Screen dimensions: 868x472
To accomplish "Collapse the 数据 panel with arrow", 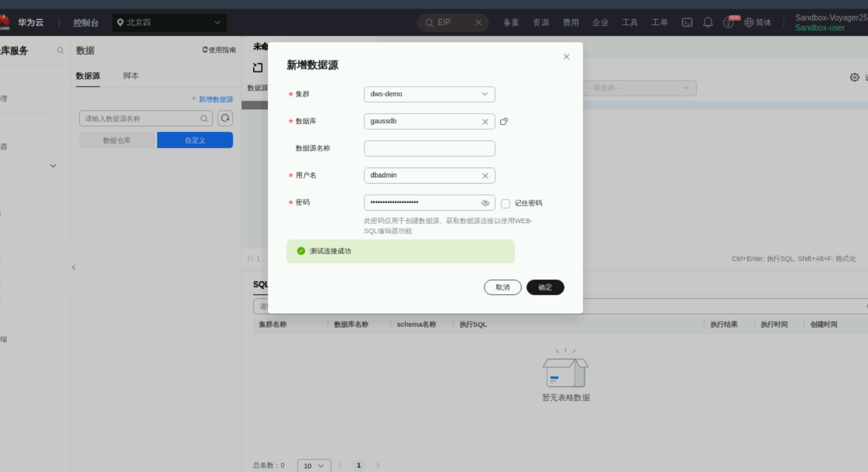I will (x=74, y=268).
